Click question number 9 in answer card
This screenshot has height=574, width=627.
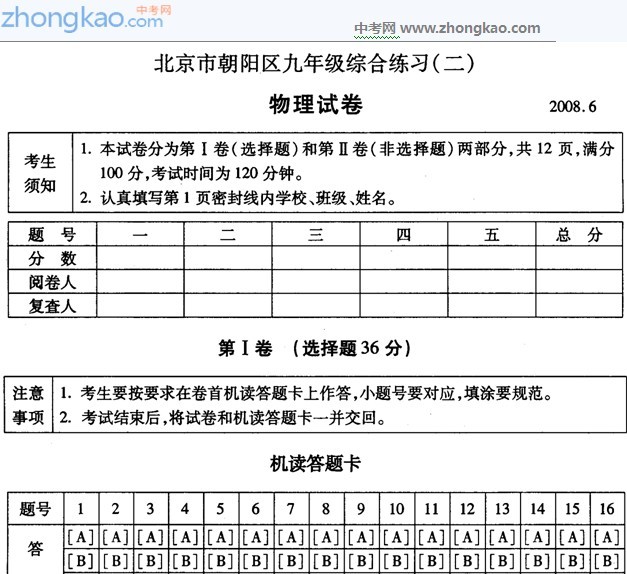361,509
